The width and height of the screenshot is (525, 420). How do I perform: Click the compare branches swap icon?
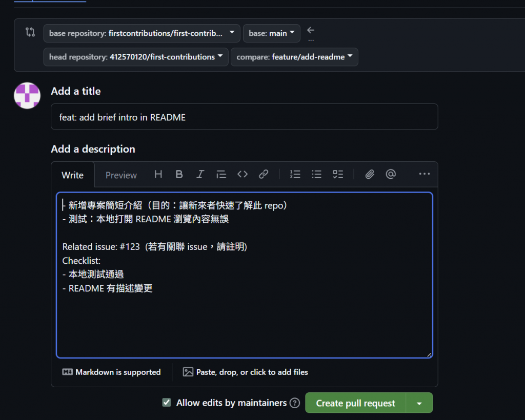(x=30, y=32)
